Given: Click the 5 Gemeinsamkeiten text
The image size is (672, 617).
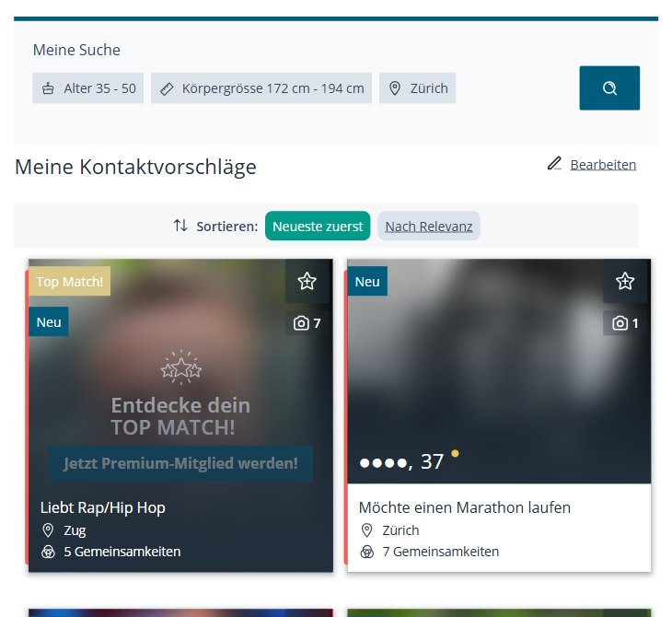Looking at the screenshot, I should [122, 552].
